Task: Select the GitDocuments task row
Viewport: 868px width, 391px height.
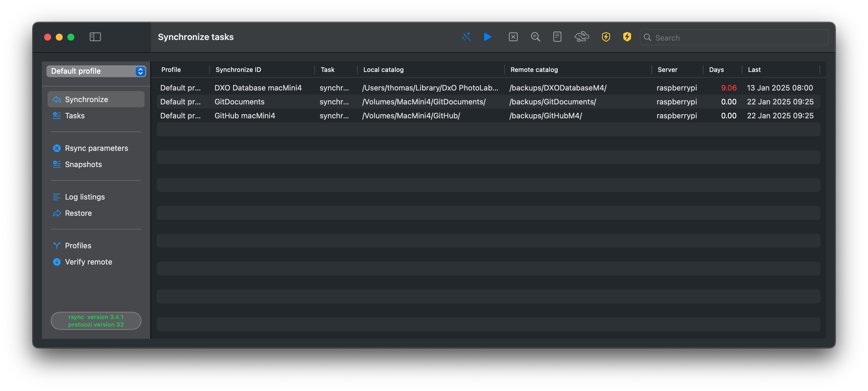Action: (488, 102)
